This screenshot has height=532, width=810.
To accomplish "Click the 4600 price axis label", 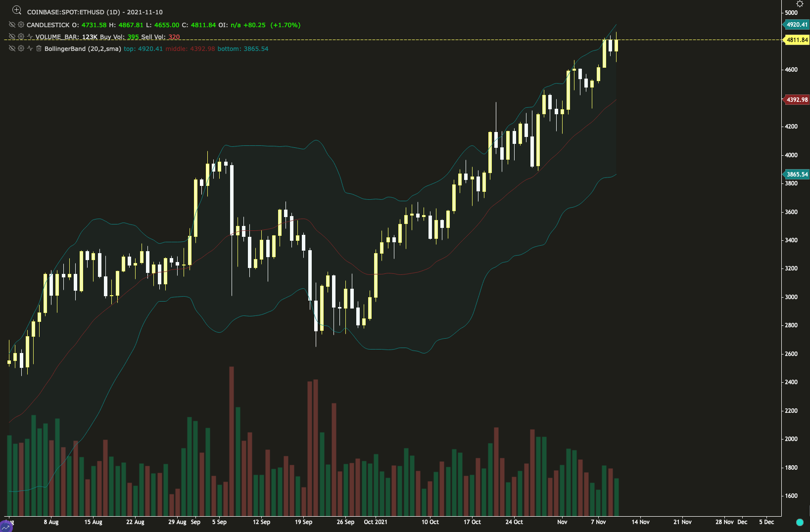I will [x=792, y=70].
